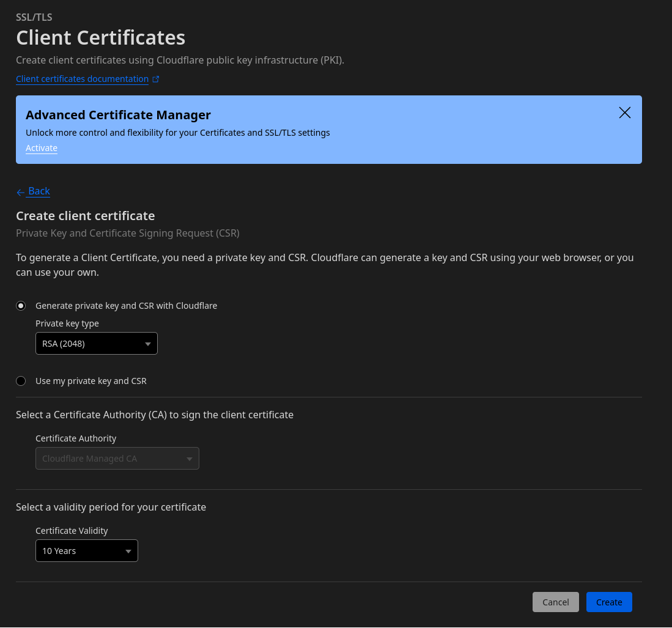Click 'Private Key and Certificate Signing Request (CSR)' subtitle
Viewport: 672px width, 628px height.
[x=128, y=233]
